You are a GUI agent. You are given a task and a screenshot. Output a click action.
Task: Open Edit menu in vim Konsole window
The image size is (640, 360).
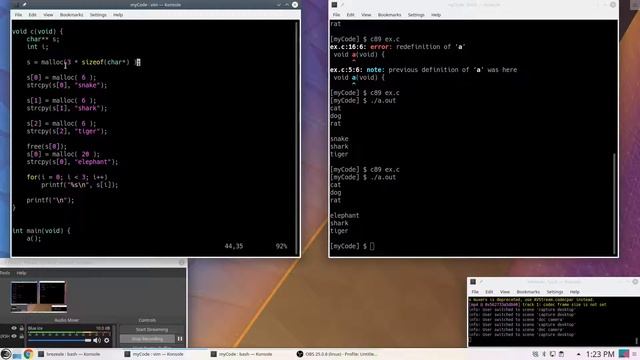(32, 15)
